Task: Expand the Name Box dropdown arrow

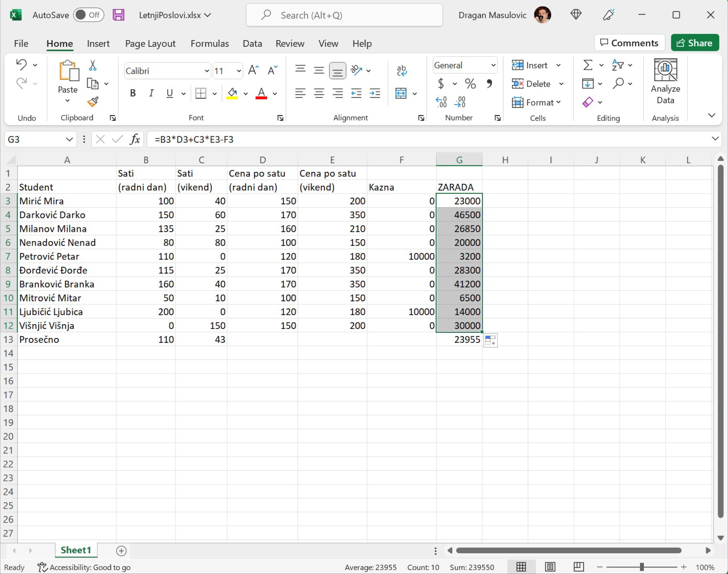Action: point(69,139)
